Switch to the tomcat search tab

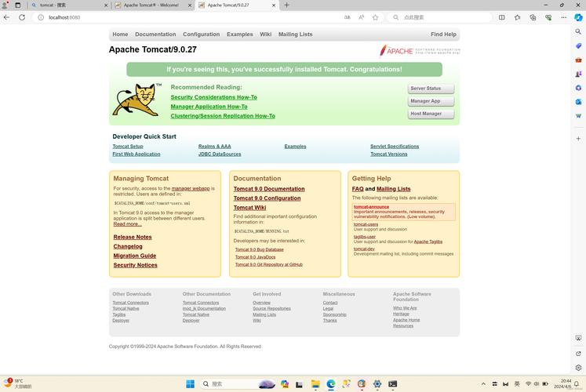pos(53,5)
